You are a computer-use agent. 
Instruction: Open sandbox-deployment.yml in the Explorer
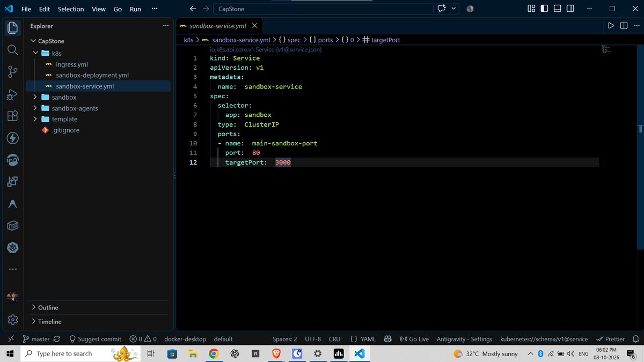pos(98,75)
